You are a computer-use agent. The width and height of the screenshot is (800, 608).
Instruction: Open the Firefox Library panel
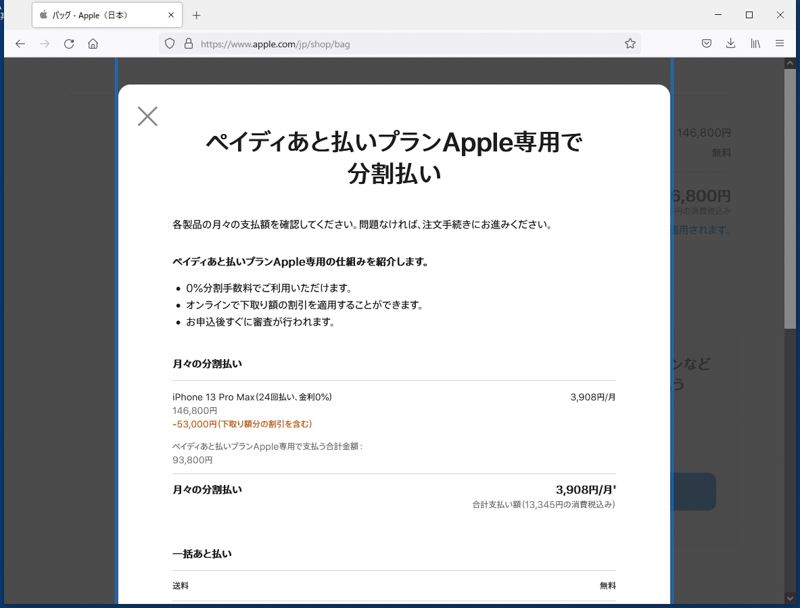[x=755, y=44]
